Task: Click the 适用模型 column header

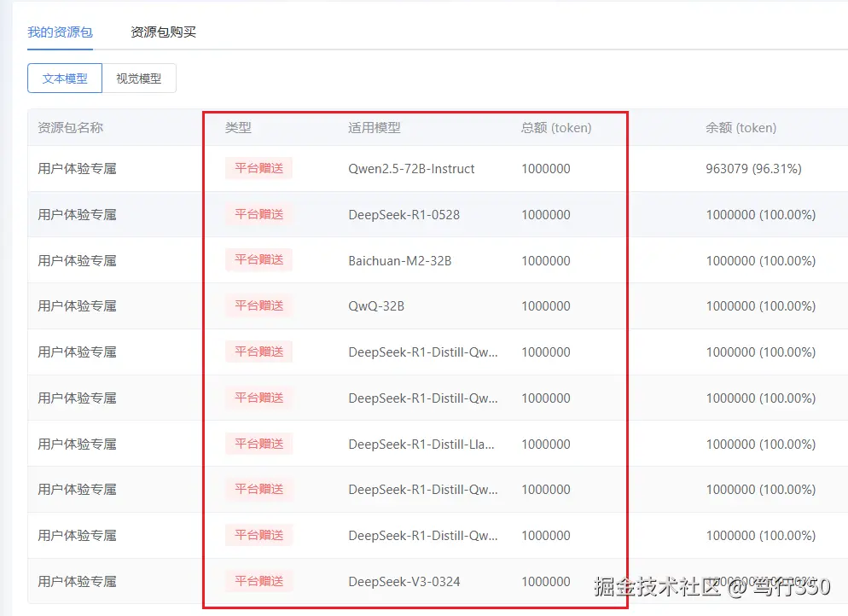Action: (375, 128)
